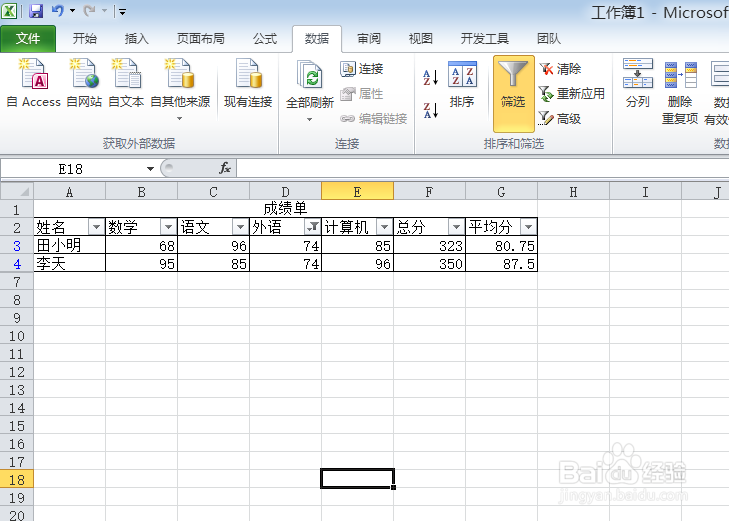Select column H header
The image size is (729, 521).
[573, 191]
